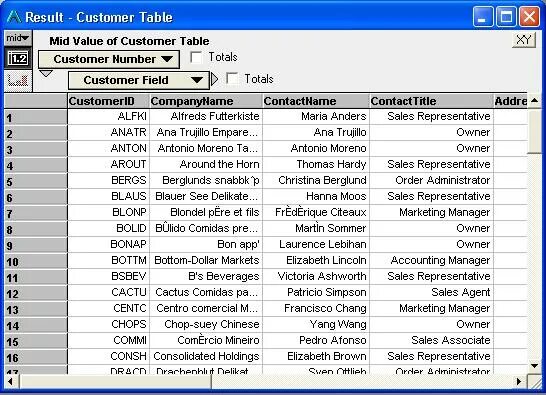Click the CustomerID column header
The width and height of the screenshot is (546, 395).
(108, 101)
